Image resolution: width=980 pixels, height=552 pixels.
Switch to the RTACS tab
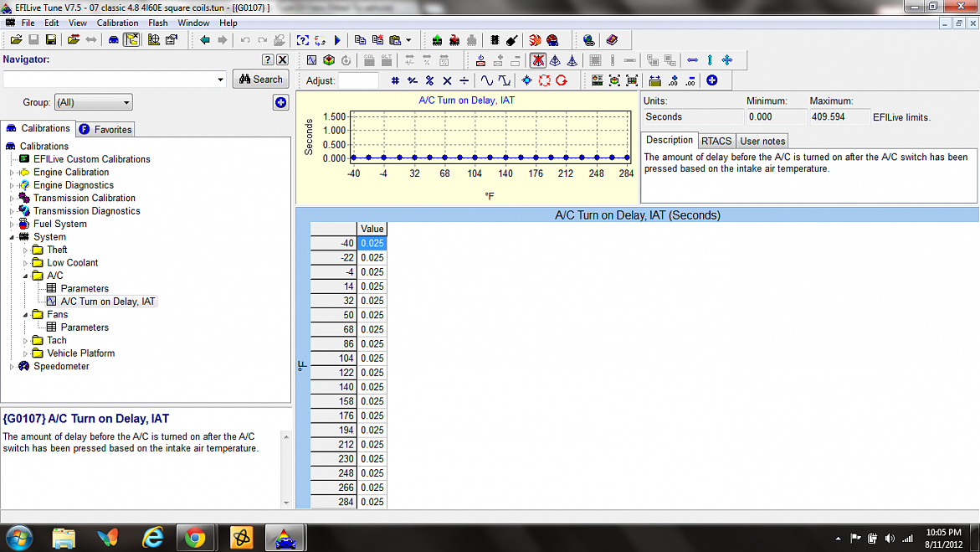(716, 141)
